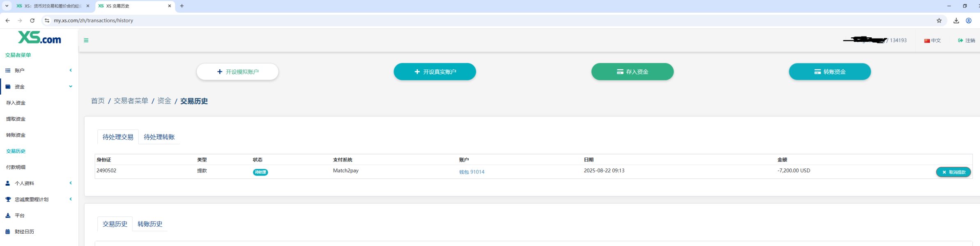Click the amount -7,200.00 USD
This screenshot has height=246, width=980.
(x=794, y=171)
